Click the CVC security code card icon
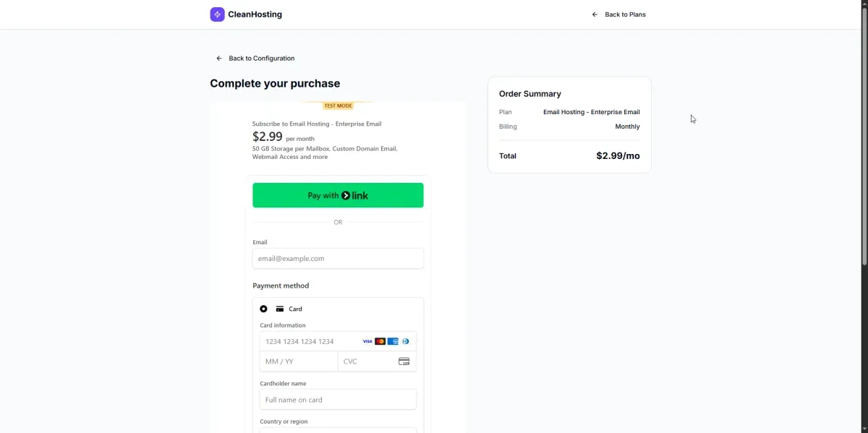This screenshot has height=433, width=868. [404, 361]
